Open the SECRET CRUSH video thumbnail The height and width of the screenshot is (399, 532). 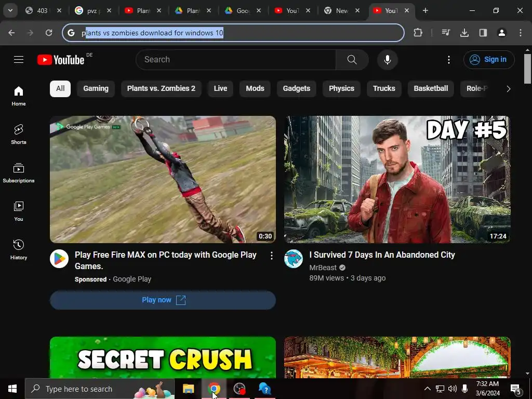(163, 357)
